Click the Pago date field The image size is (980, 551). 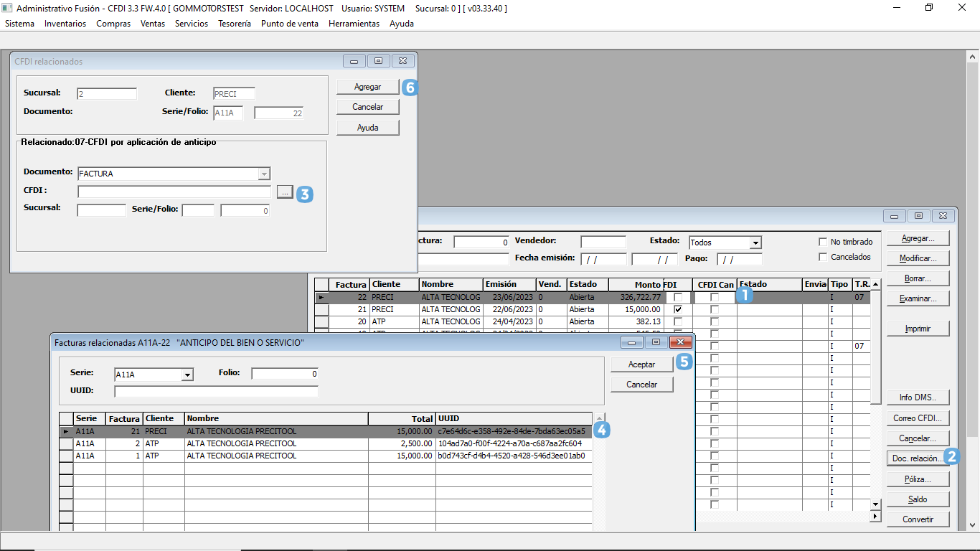coord(740,259)
